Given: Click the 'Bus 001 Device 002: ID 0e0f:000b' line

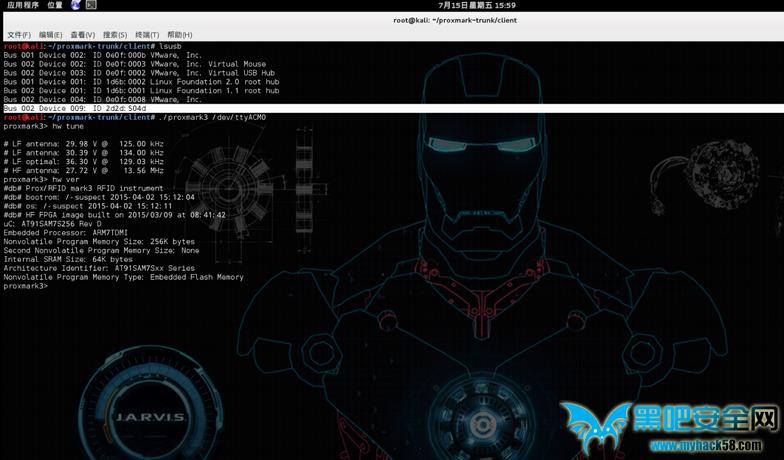Looking at the screenshot, I should coord(102,55).
